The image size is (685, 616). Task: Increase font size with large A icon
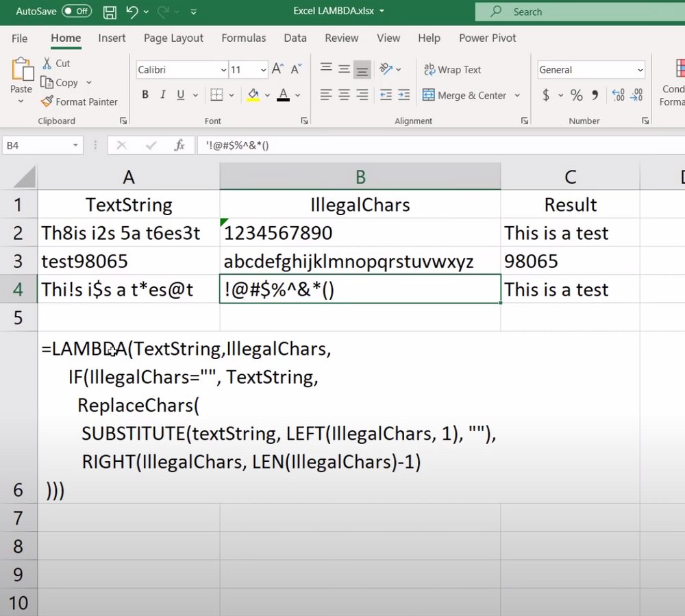tap(278, 69)
